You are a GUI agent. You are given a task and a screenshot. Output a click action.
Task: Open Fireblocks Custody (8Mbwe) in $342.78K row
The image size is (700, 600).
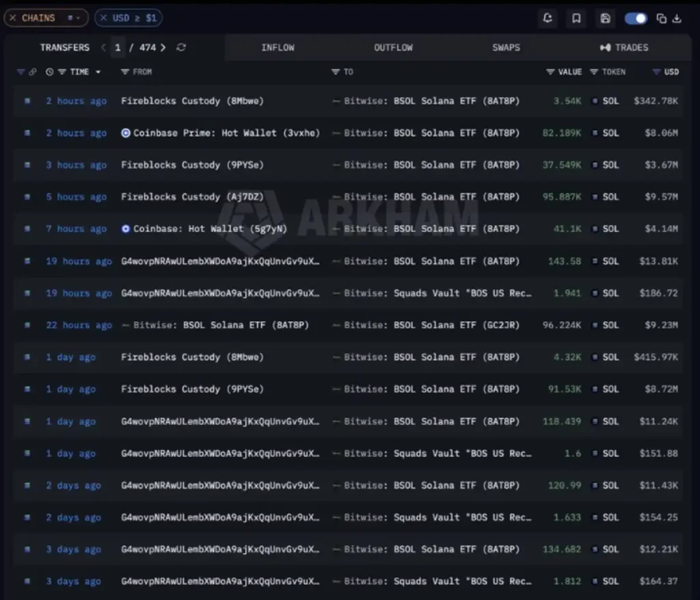click(192, 101)
